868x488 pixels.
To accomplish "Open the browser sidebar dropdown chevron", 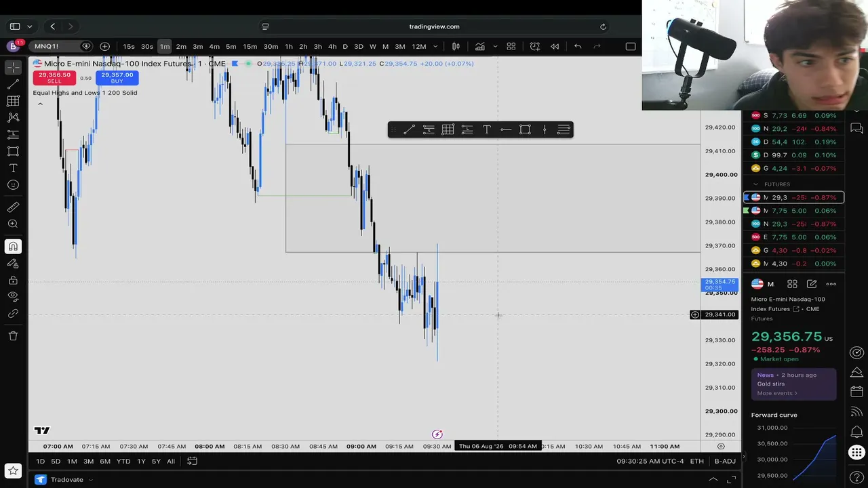I will pos(29,26).
